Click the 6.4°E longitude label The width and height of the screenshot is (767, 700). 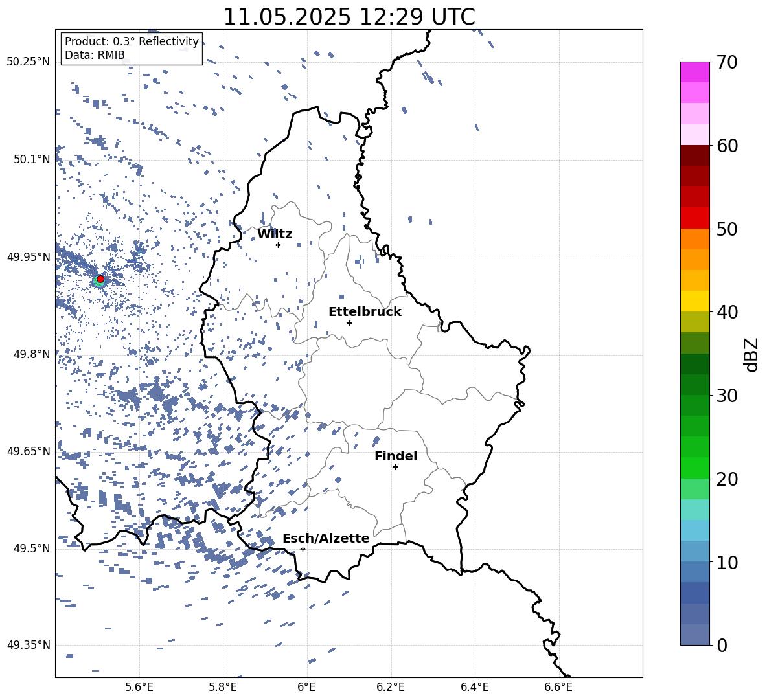pos(474,687)
